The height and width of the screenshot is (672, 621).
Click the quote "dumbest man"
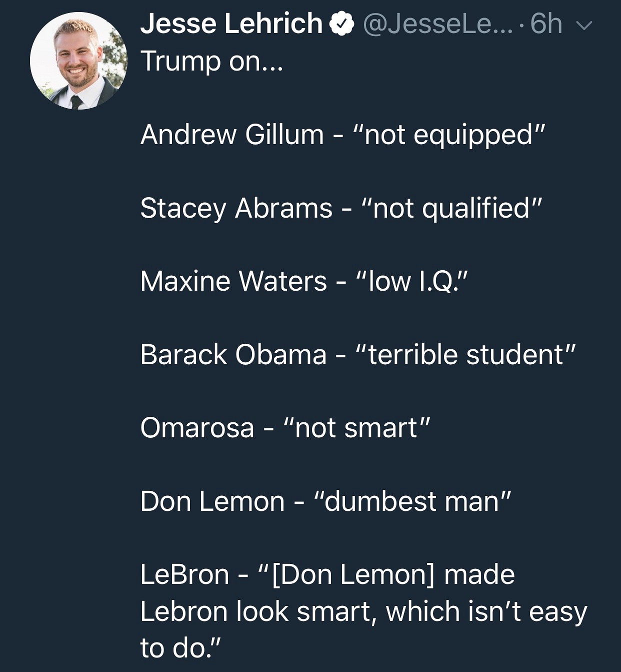412,501
